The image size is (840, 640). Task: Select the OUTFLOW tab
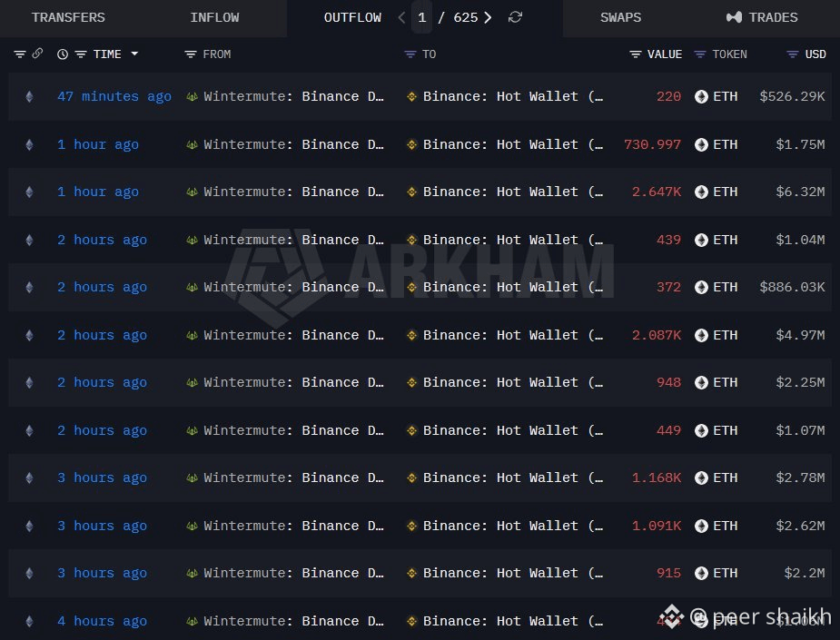352,17
